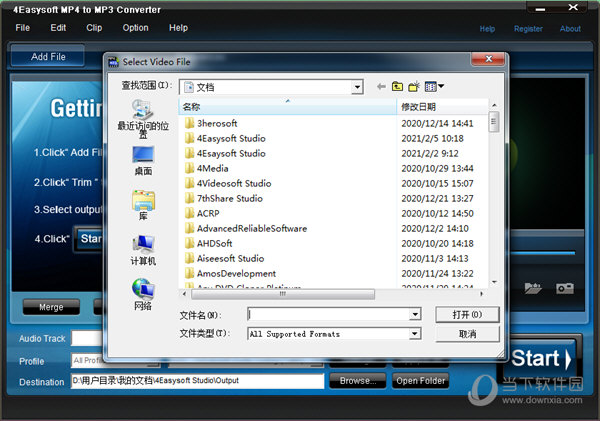Go up one folder level in the dialog

point(397,87)
